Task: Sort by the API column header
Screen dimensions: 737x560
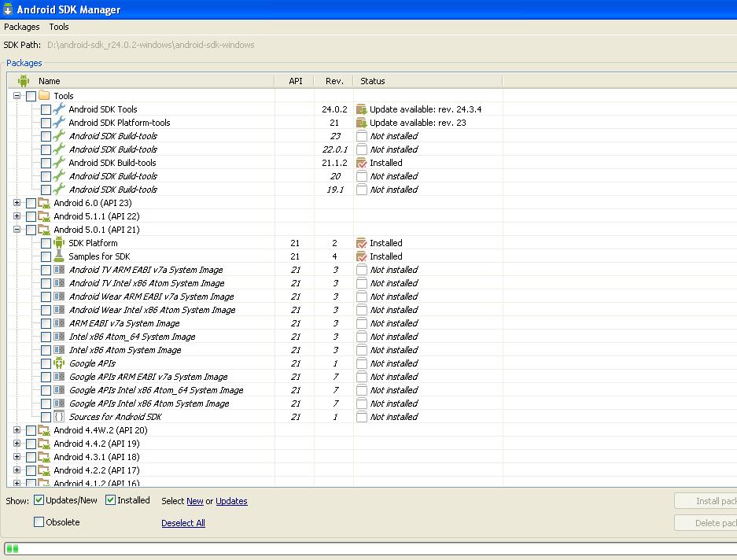Action: coord(295,81)
